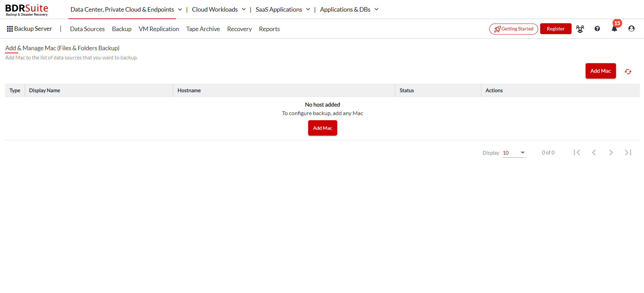Open the Data Sources menu

point(87,29)
